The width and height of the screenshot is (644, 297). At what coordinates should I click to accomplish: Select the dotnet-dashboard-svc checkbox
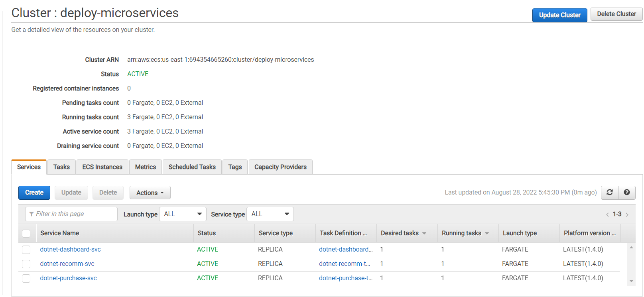(x=26, y=250)
